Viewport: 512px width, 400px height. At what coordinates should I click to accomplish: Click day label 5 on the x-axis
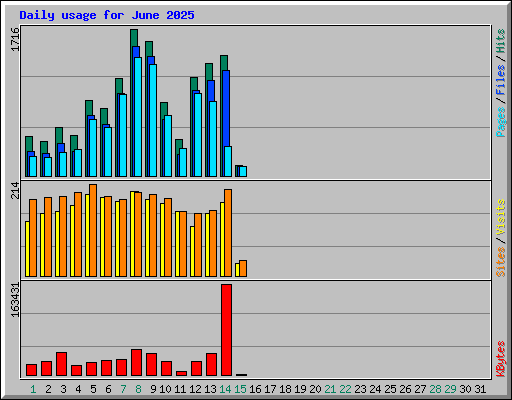coord(93,389)
